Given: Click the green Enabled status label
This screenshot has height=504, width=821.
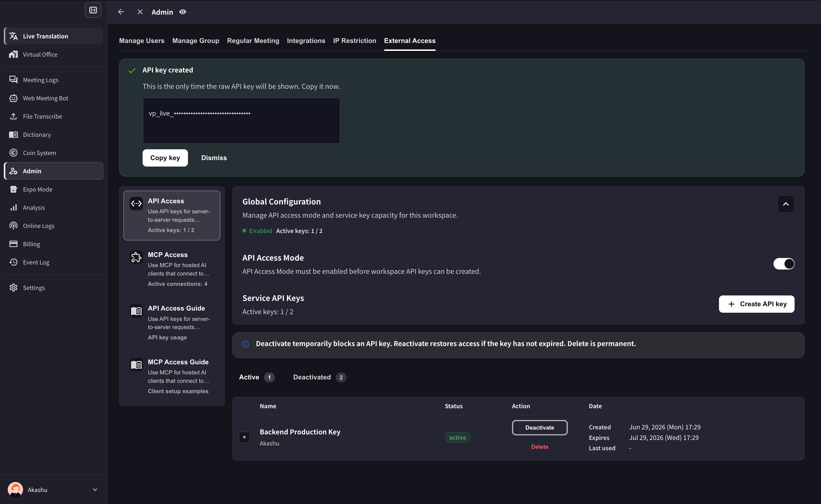Looking at the screenshot, I should coord(260,231).
